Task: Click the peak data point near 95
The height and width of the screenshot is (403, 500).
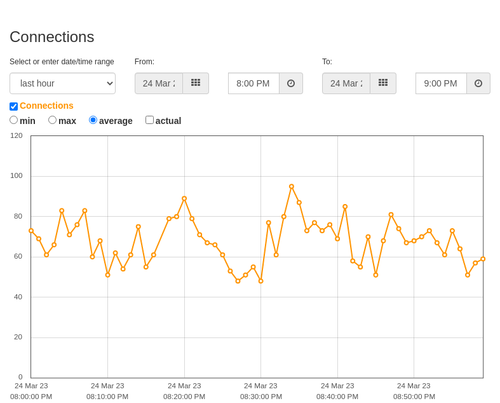Action: pyautogui.click(x=291, y=187)
